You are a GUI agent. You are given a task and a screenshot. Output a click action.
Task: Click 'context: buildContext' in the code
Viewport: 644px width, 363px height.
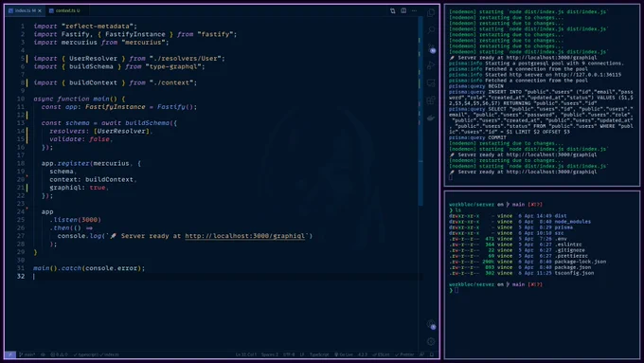point(93,180)
